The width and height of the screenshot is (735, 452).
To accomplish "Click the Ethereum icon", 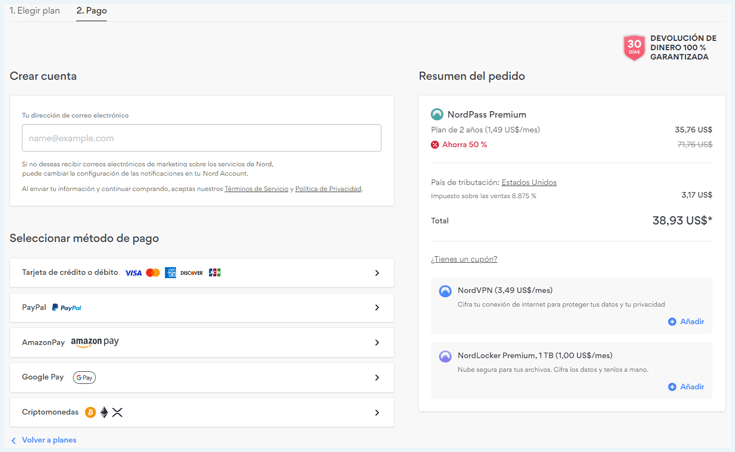I will click(x=104, y=412).
